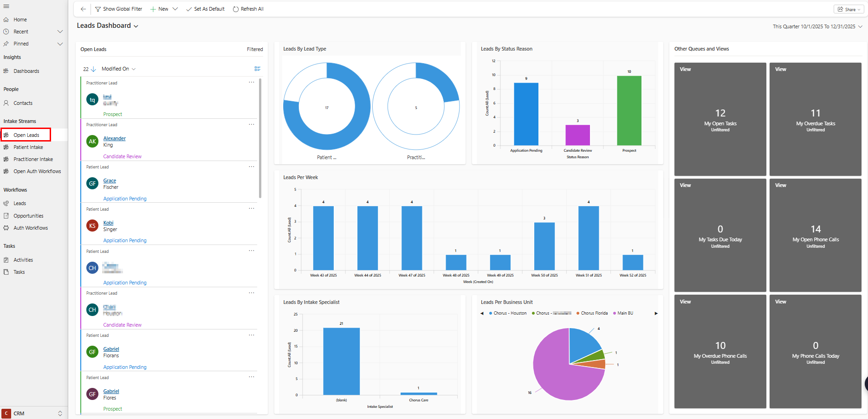Viewport: 868px width, 419px height.
Task: Click the back arrow icon
Action: pyautogui.click(x=83, y=9)
